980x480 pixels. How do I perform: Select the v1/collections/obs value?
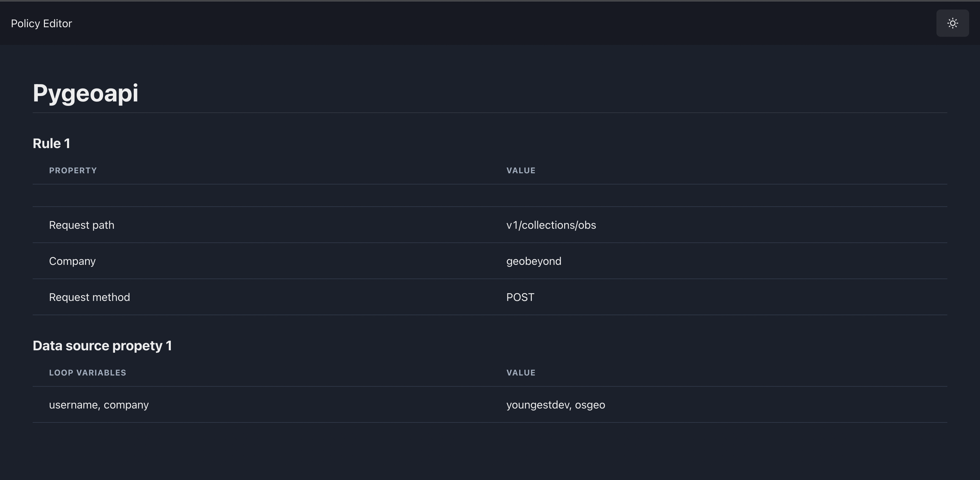click(x=551, y=225)
